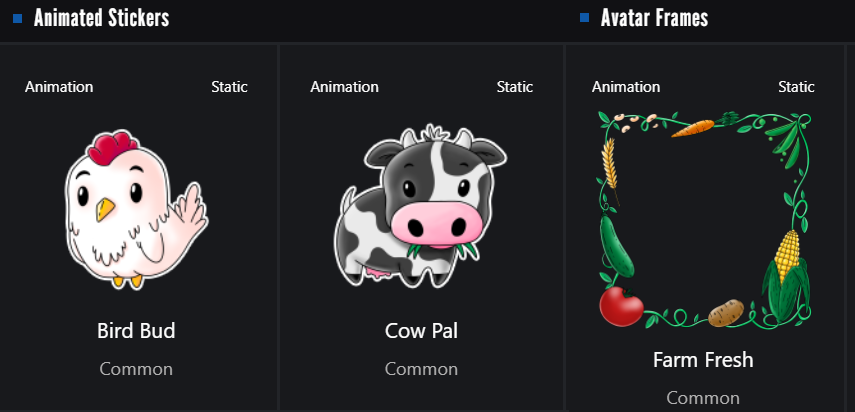Open the Farm Fresh title link
This screenshot has width=855, height=412.
coord(703,360)
